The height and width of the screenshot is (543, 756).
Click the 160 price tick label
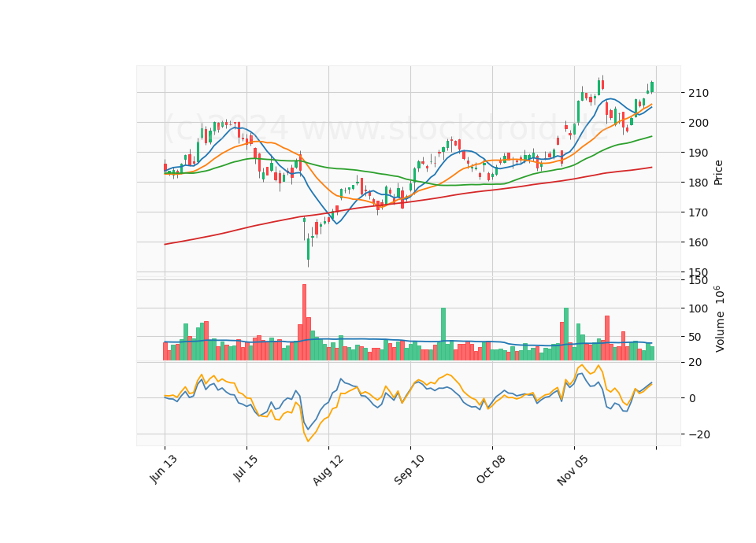pyautogui.click(x=699, y=242)
